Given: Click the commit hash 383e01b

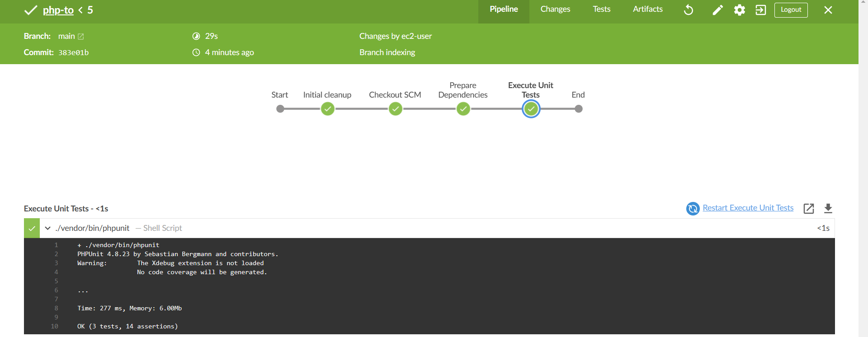Looking at the screenshot, I should tap(73, 53).
